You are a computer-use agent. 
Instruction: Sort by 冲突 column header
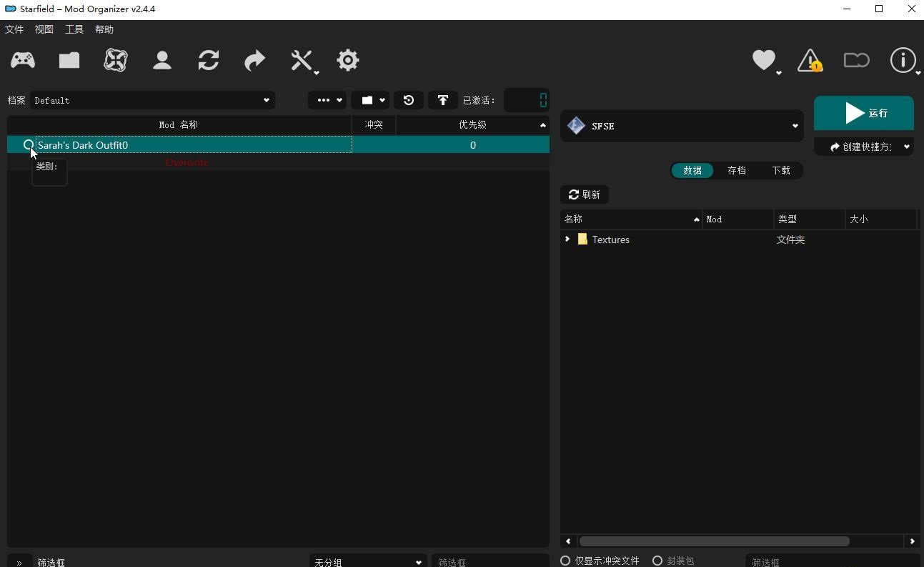pyautogui.click(x=374, y=124)
